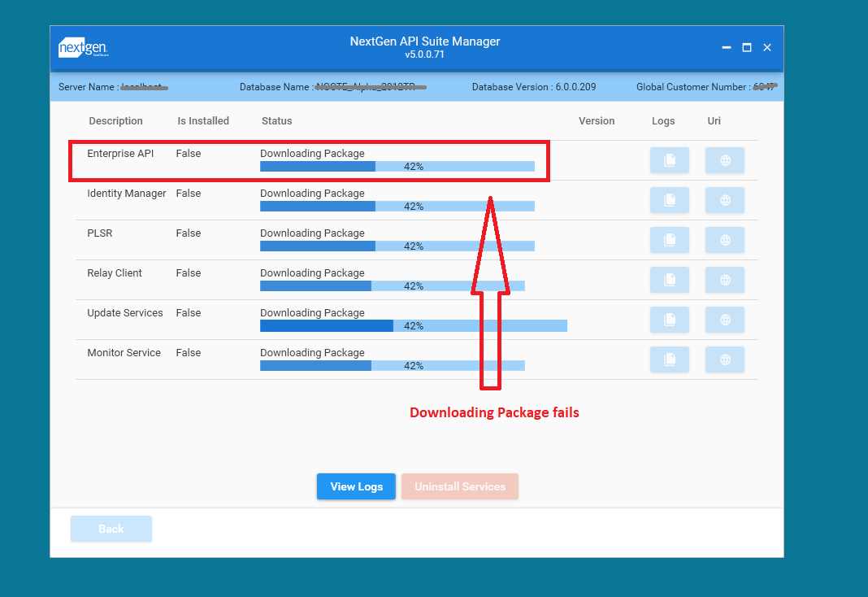Screen dimensions: 868x597
Task: Select the Monitor Service description text
Action: [124, 353]
